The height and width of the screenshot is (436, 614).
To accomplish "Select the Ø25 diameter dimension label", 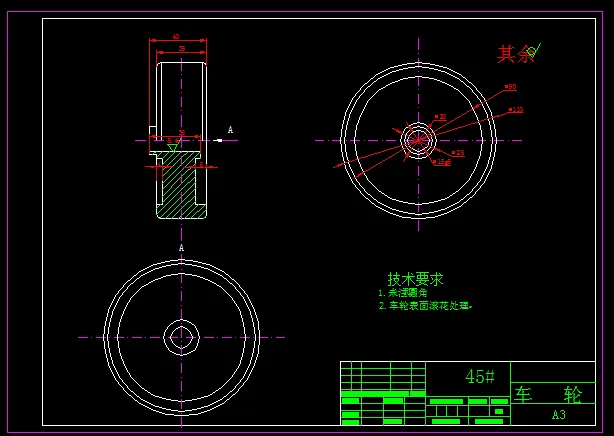I will click(x=458, y=152).
